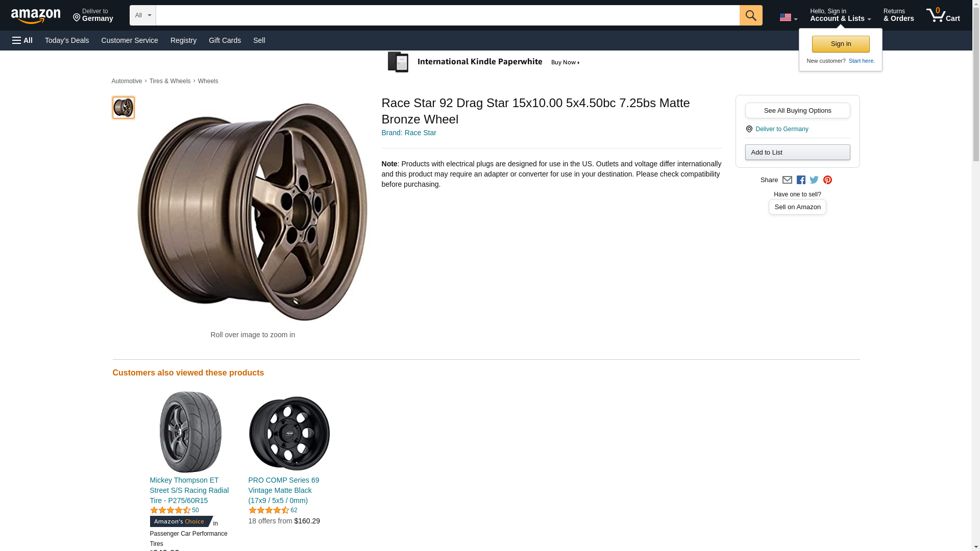The image size is (980, 551).
Task: Share on Pinterest icon
Action: [827, 180]
